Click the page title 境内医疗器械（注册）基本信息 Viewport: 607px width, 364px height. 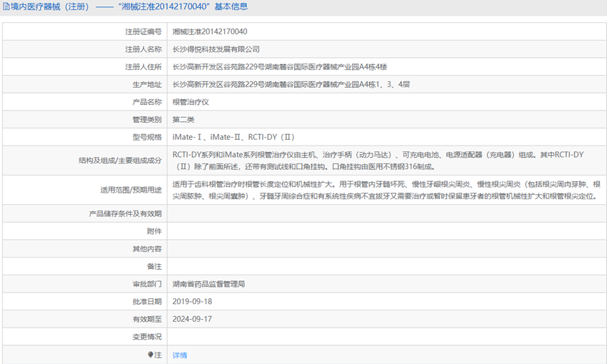129,6
